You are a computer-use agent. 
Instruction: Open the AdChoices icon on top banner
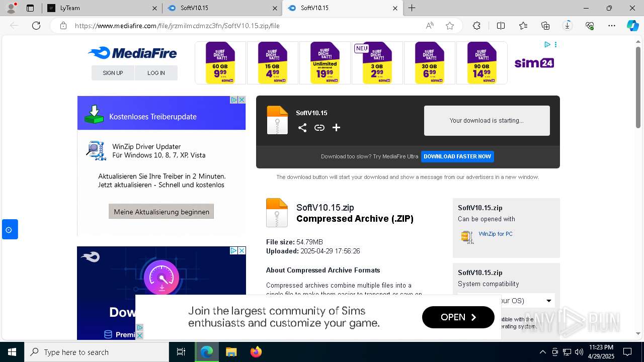(547, 45)
